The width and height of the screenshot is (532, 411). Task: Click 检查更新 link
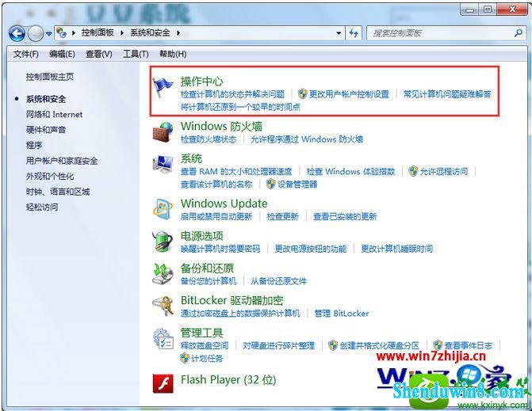282,216
